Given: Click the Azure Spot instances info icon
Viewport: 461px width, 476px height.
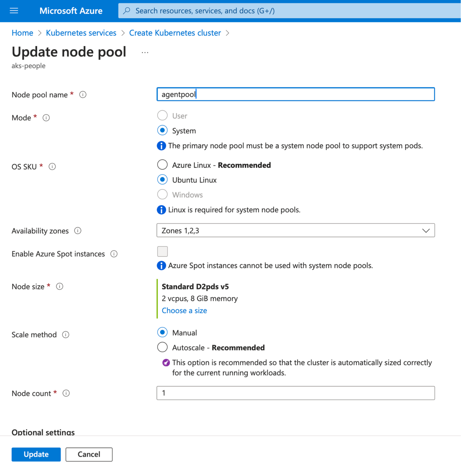Looking at the screenshot, I should point(114,254).
